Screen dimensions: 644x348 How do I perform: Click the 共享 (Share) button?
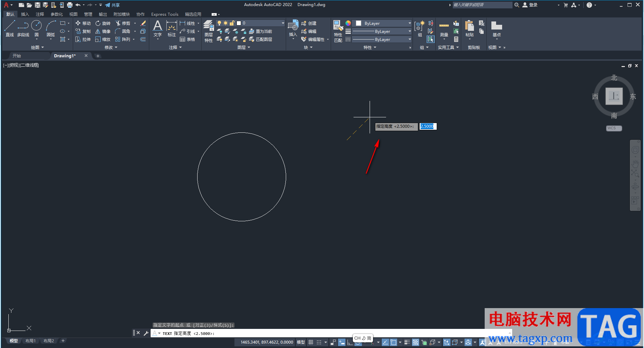click(112, 5)
